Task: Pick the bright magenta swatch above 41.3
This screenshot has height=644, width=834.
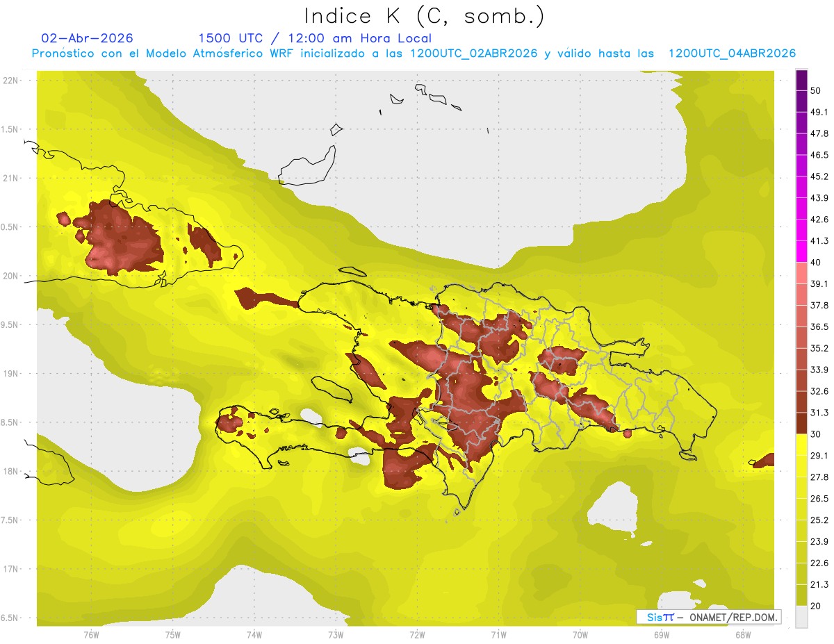Action: [x=801, y=231]
